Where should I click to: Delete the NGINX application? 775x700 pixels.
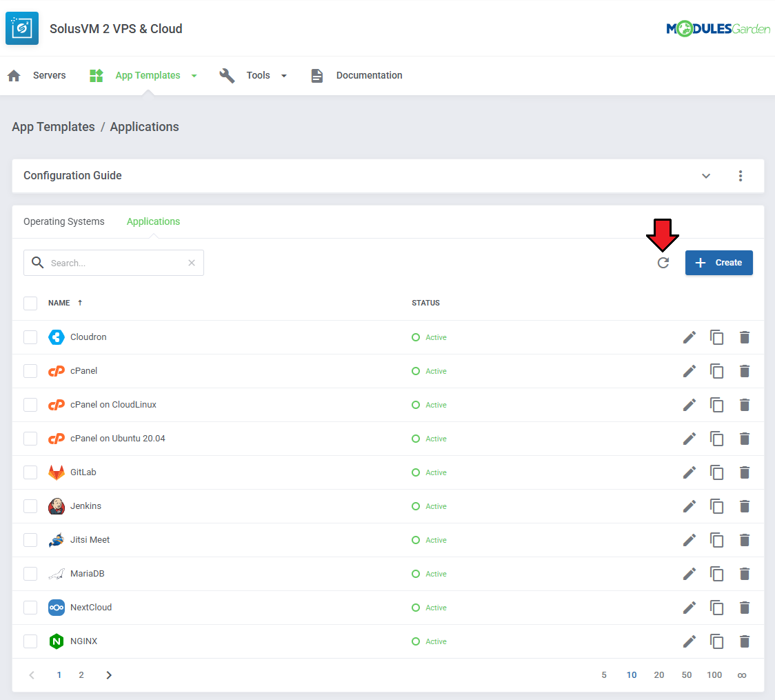(745, 641)
